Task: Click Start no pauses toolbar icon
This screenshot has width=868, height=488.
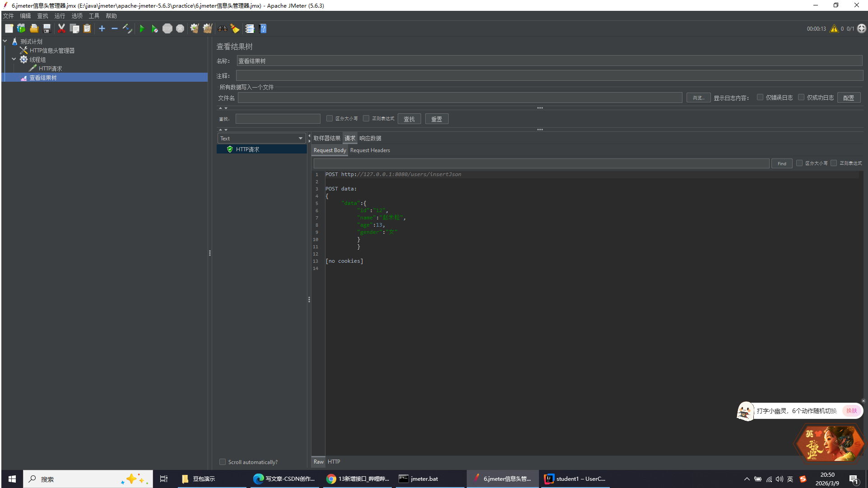Action: pos(154,28)
